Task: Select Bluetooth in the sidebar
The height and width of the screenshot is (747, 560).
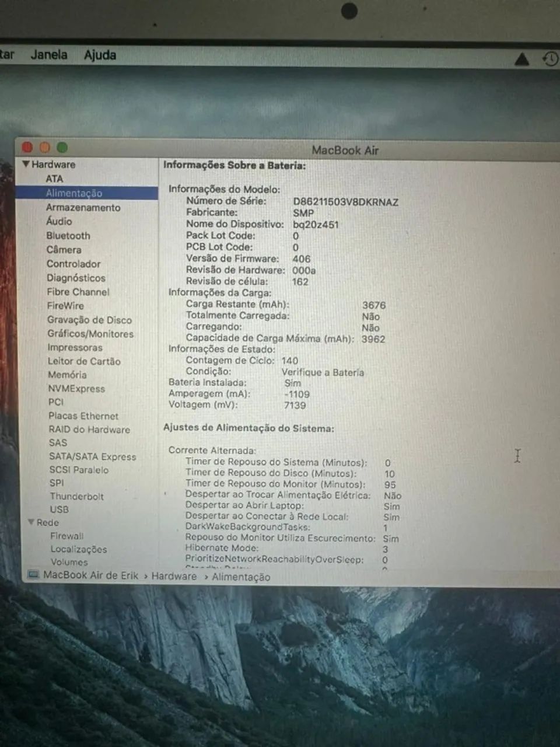Action: pyautogui.click(x=68, y=236)
